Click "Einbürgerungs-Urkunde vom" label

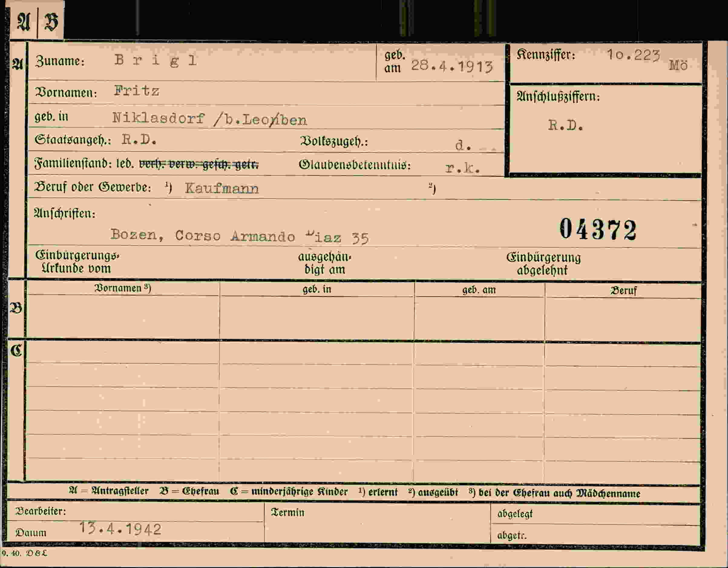click(x=77, y=262)
